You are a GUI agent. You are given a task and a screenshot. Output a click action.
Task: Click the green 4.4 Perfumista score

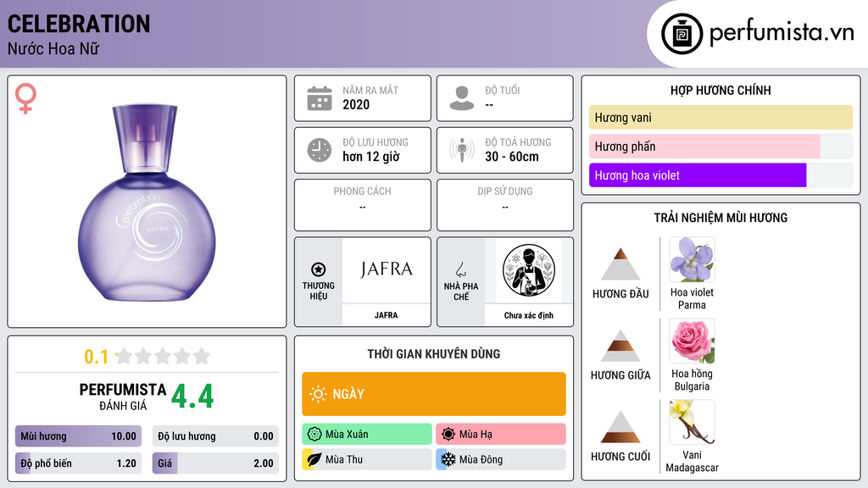pyautogui.click(x=192, y=396)
